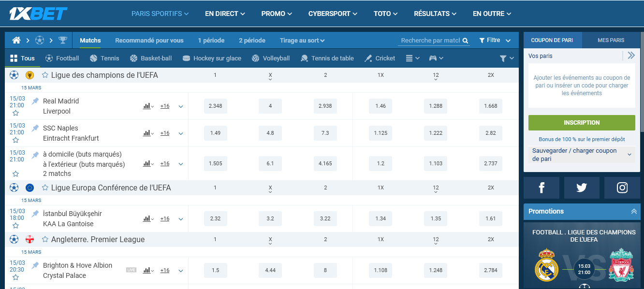
Task: Open the MES PARIS tab
Action: point(611,40)
